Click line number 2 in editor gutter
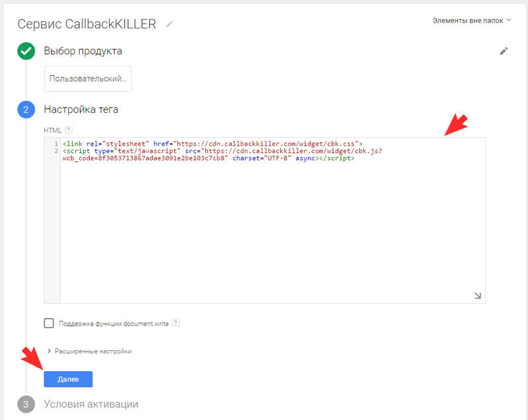 [56, 151]
